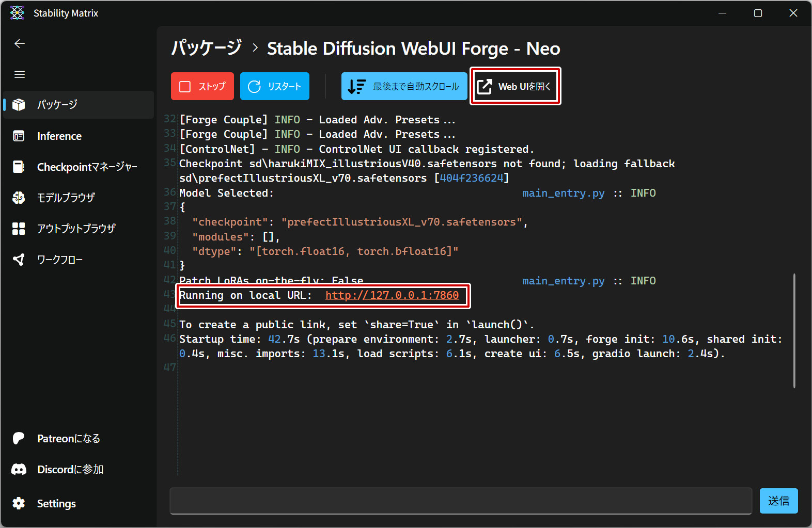Click the back arrow icon

coord(20,44)
